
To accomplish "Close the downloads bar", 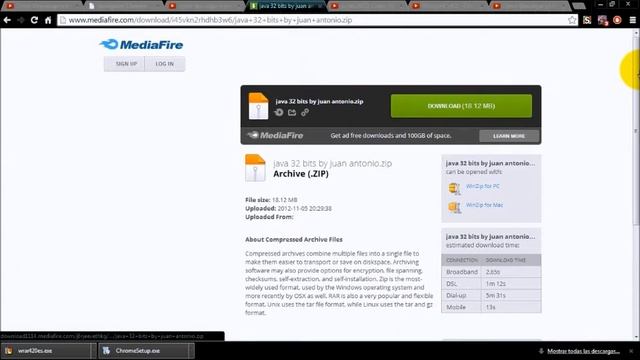I will point(631,351).
